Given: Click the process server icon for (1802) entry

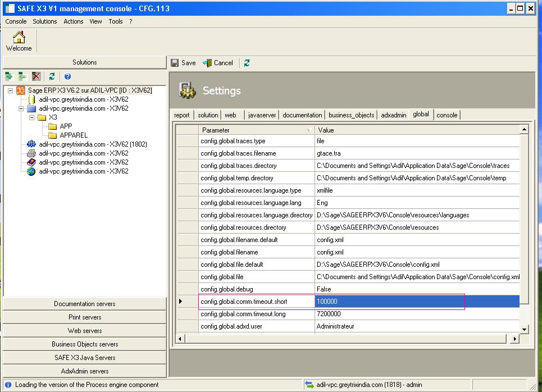Looking at the screenshot, I should 31,144.
